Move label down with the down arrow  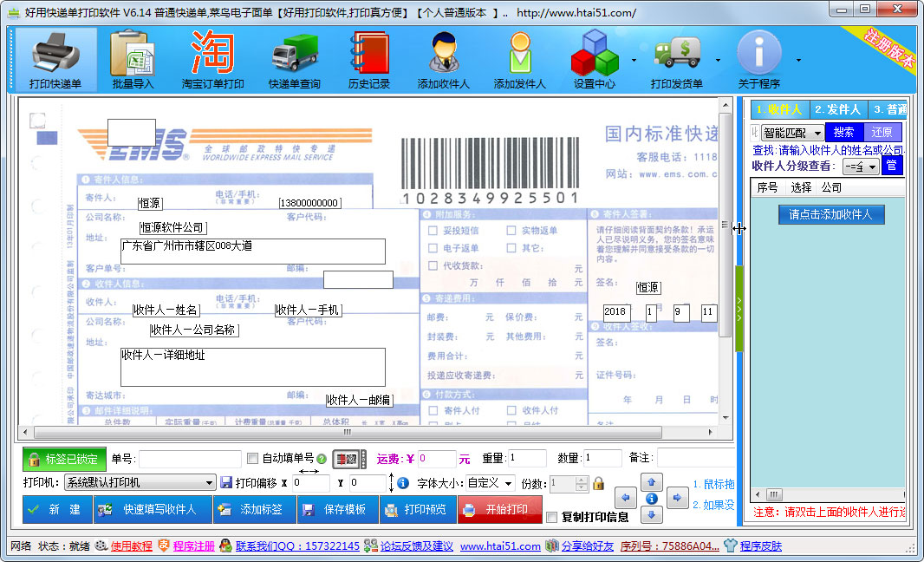click(x=651, y=514)
